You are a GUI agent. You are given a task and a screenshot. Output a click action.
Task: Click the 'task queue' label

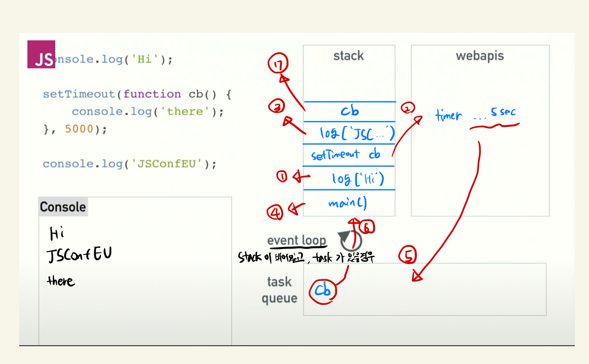point(280,290)
